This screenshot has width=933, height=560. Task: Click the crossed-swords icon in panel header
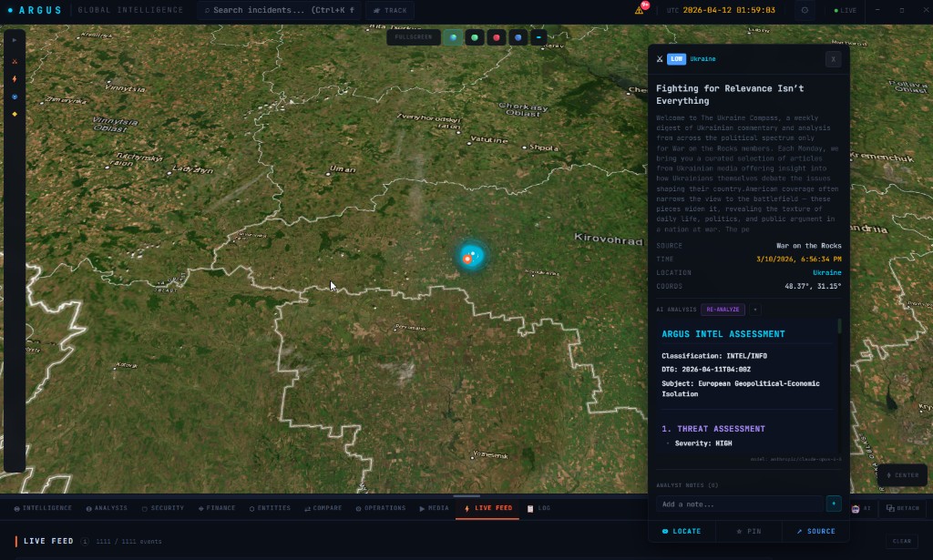click(x=660, y=59)
